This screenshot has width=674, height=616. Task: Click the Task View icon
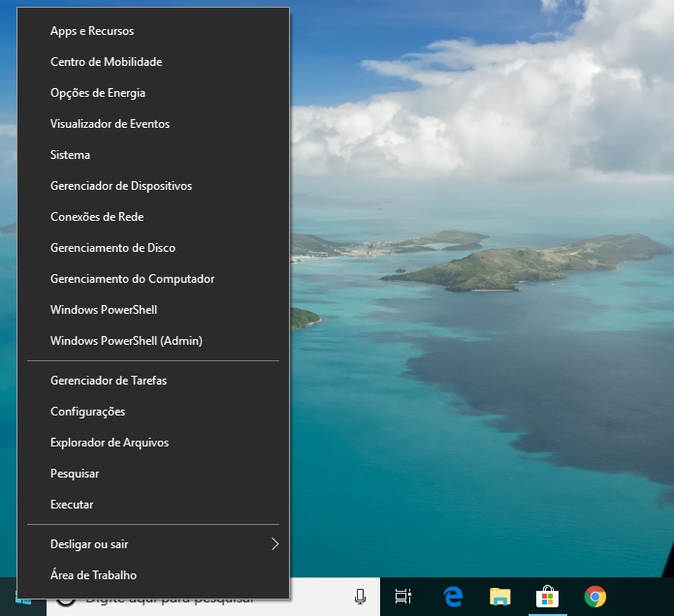point(403,597)
